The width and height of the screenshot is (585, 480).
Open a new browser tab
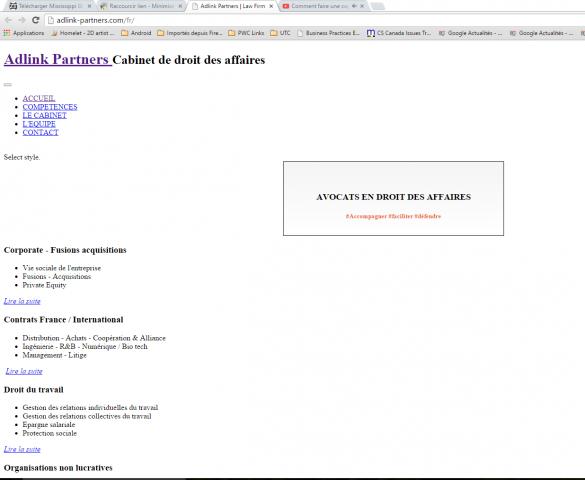click(378, 6)
